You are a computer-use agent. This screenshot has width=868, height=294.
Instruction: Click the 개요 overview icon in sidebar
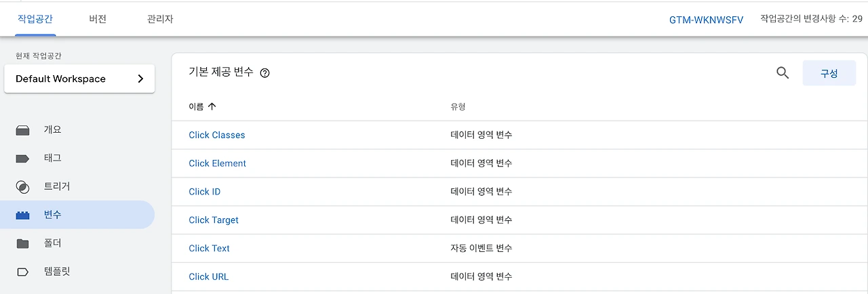click(x=22, y=130)
